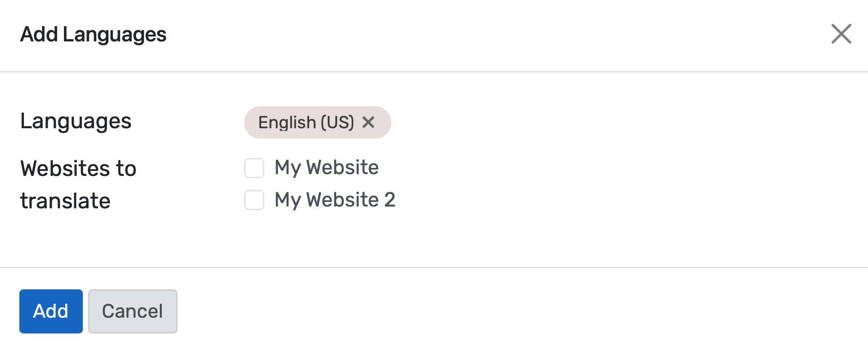This screenshot has height=351, width=868.
Task: Click the My Website label text
Action: click(326, 167)
